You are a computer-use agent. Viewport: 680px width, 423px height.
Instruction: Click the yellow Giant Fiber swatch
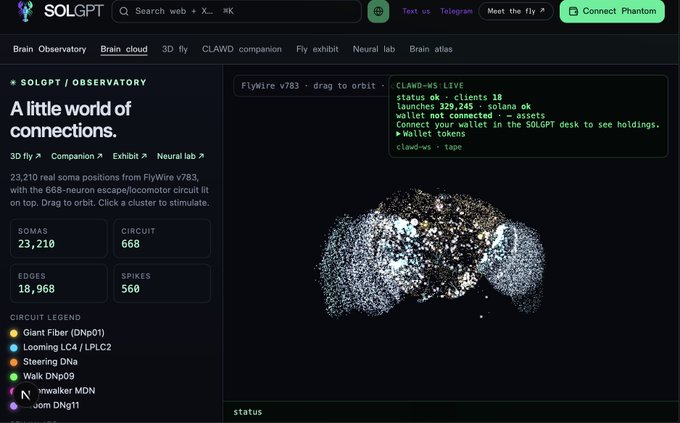click(14, 333)
